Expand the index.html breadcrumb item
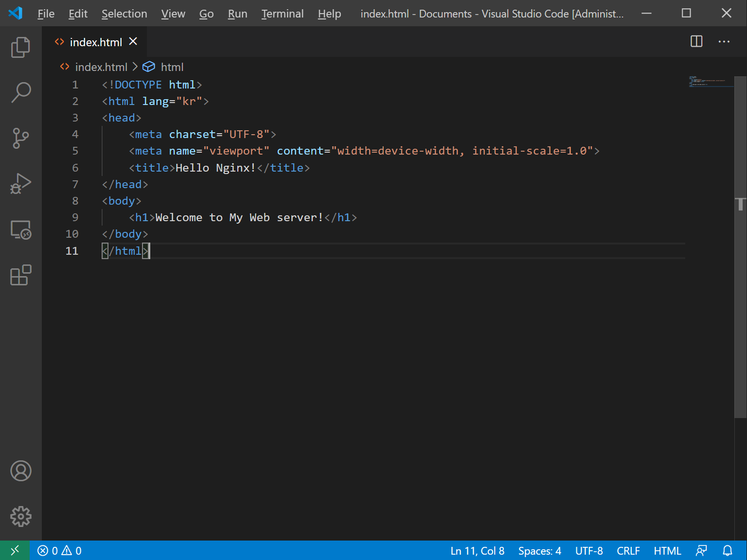Image resolution: width=747 pixels, height=560 pixels. tap(101, 67)
